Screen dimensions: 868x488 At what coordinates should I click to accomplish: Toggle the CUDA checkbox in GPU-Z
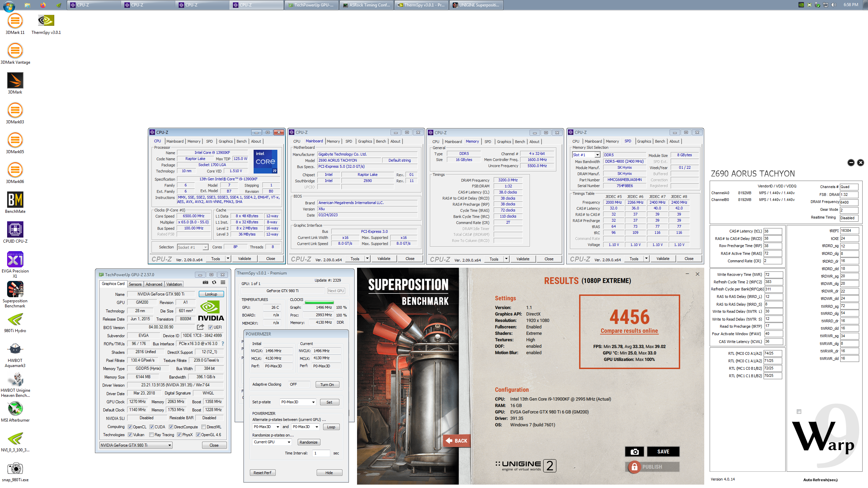(152, 427)
